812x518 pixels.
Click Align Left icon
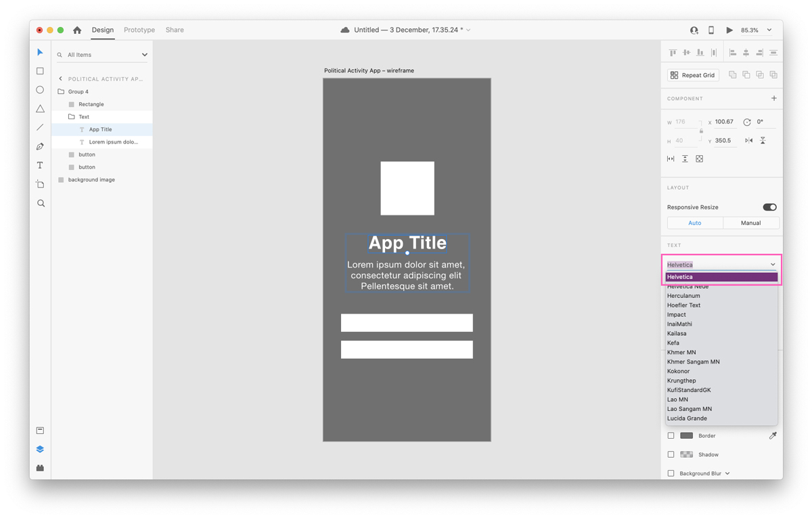732,52
